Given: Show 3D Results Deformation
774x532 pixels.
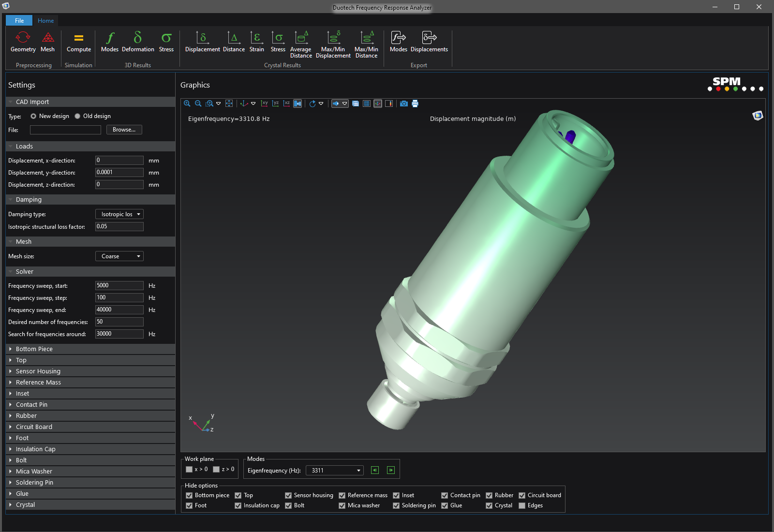Looking at the screenshot, I should tap(138, 42).
